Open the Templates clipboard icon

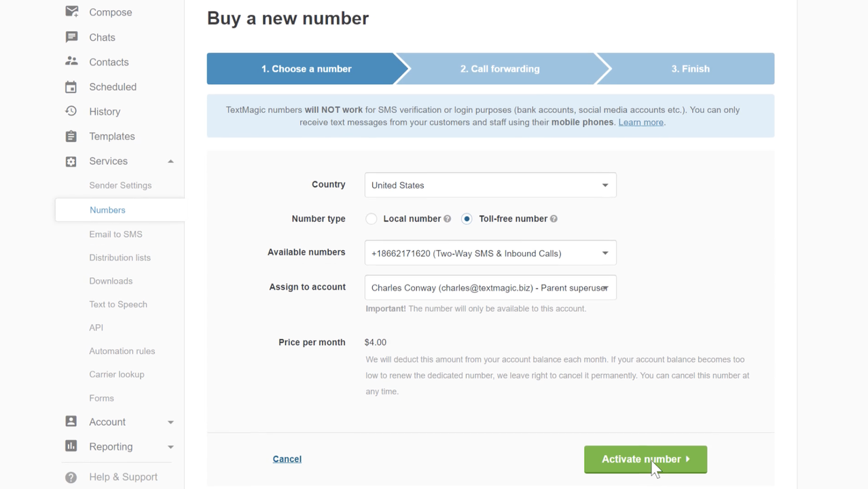click(71, 137)
